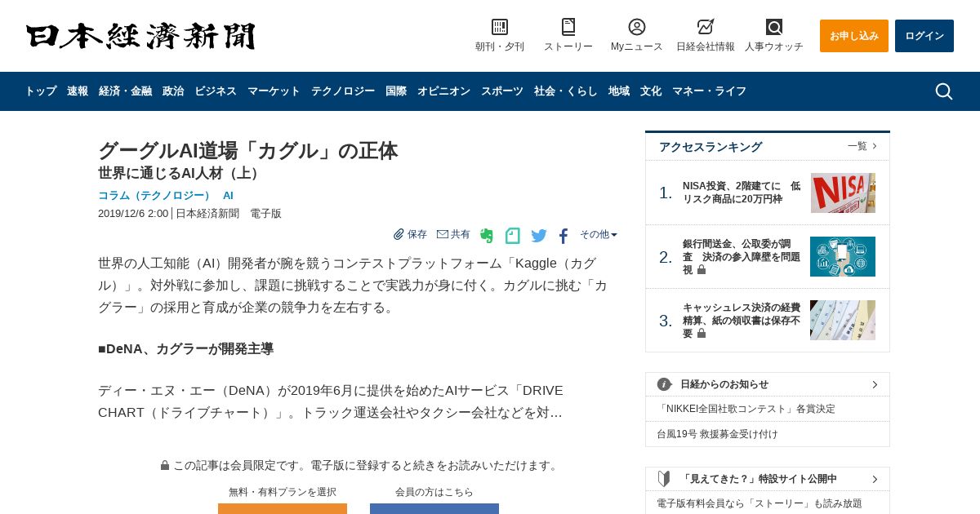Open the 日経会社情報 chart icon
980x514 pixels.
click(706, 27)
